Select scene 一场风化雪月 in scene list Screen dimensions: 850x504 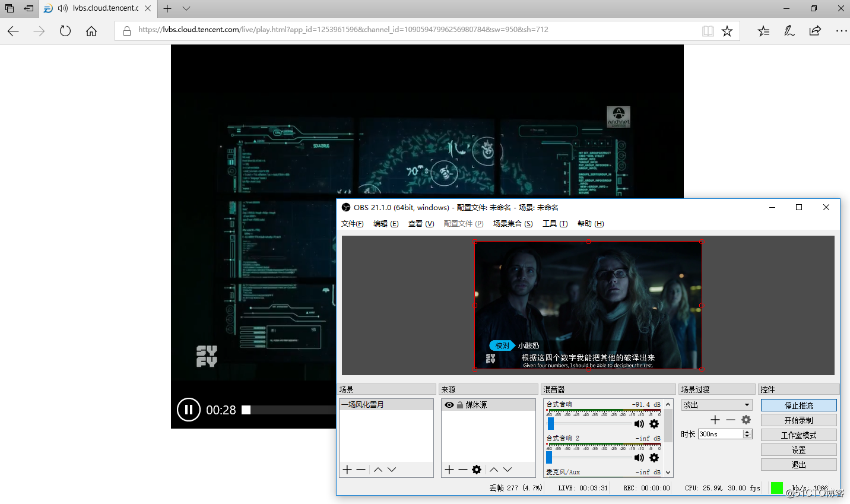click(386, 405)
